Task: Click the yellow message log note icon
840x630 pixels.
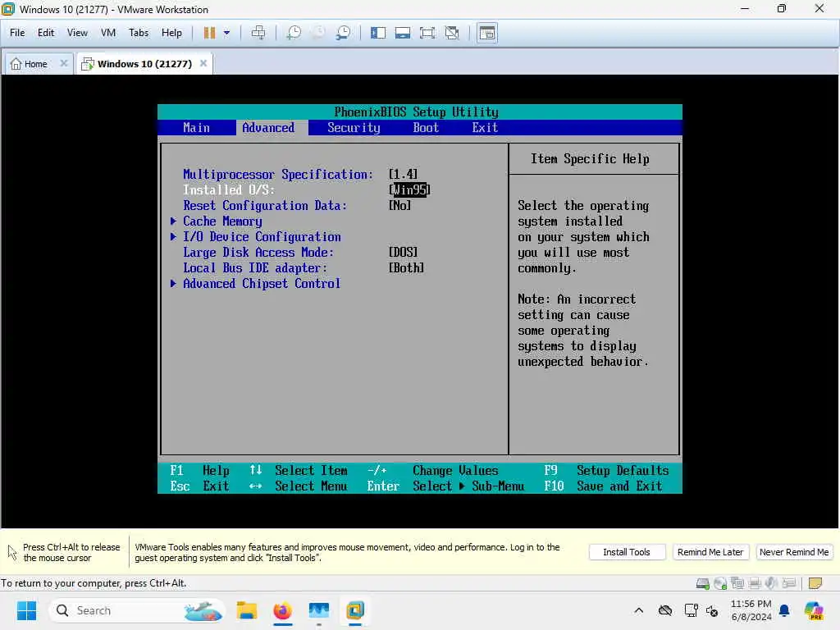Action: coord(815,583)
